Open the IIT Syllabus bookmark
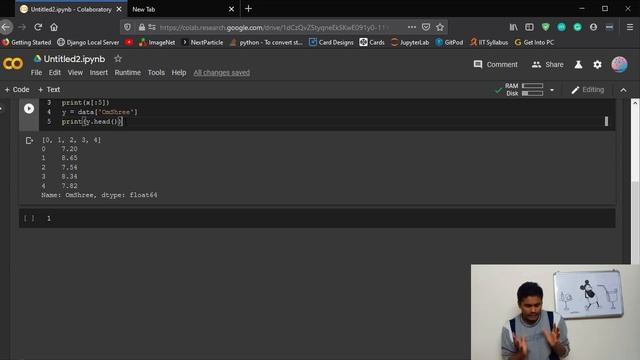 tap(489, 42)
